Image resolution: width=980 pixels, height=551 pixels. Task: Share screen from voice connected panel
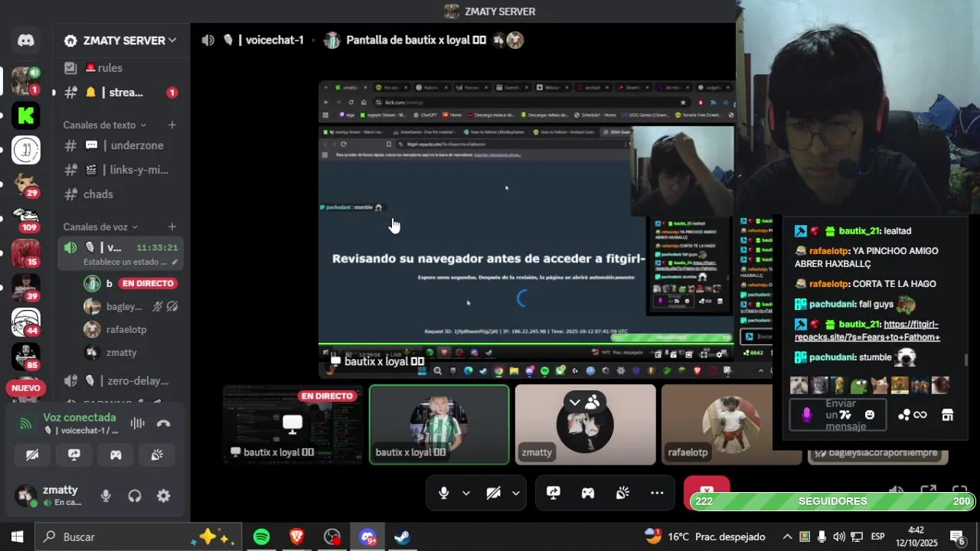(73, 455)
